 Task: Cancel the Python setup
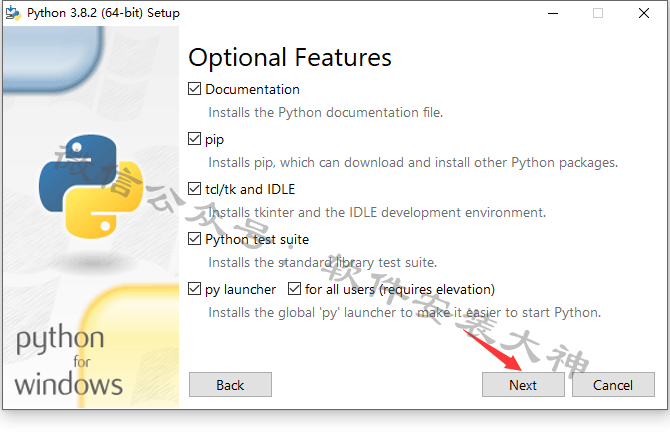[613, 385]
